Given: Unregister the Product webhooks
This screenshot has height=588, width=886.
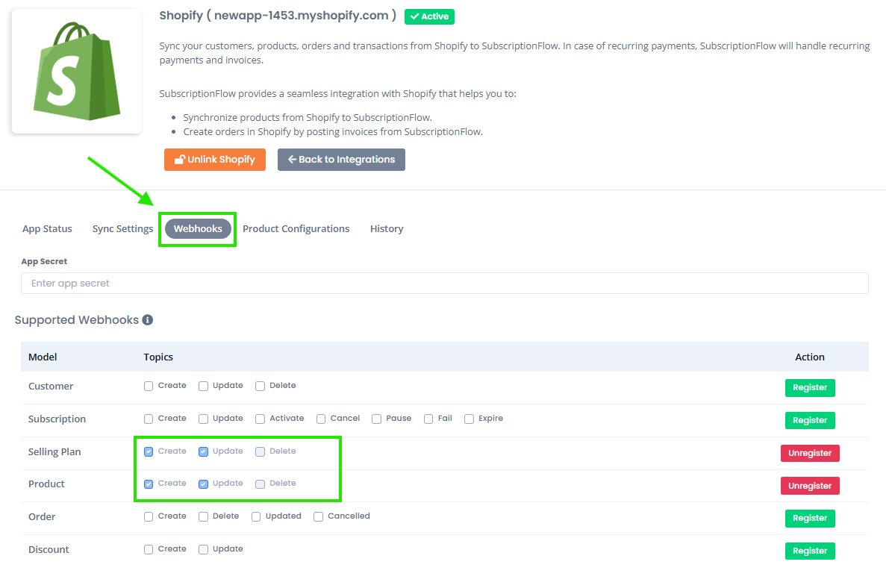Looking at the screenshot, I should point(810,486).
